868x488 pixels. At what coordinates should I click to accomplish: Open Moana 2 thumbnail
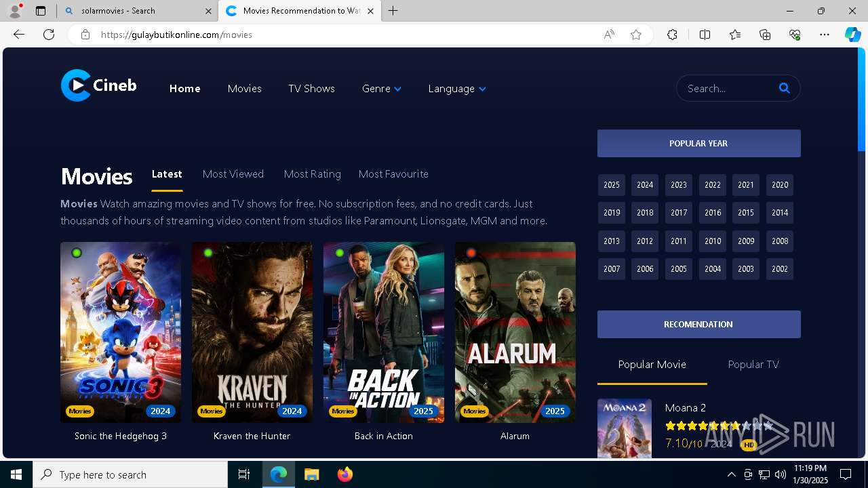pos(625,428)
